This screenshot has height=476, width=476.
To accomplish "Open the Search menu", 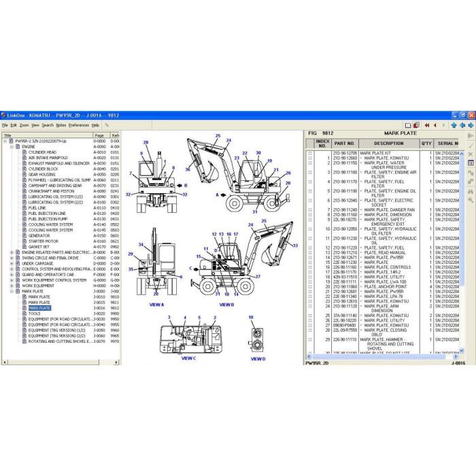I will click(x=48, y=125).
